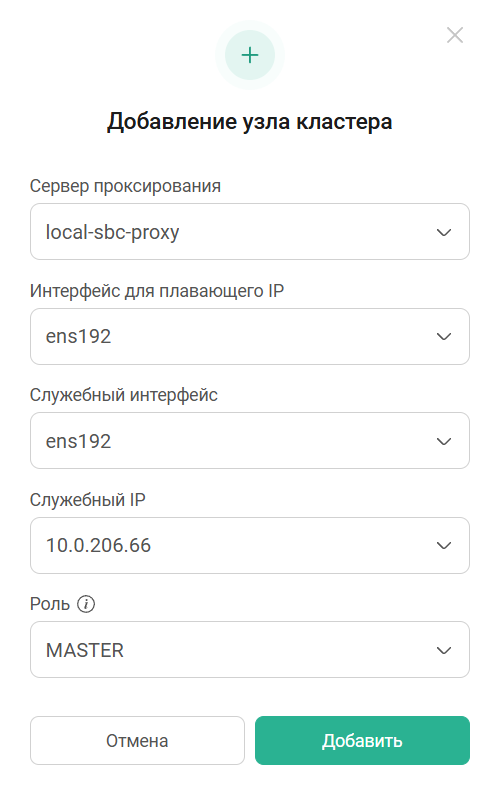This screenshot has width=500, height=795.
Task: Click the Служебный IP label
Action: coord(88,500)
